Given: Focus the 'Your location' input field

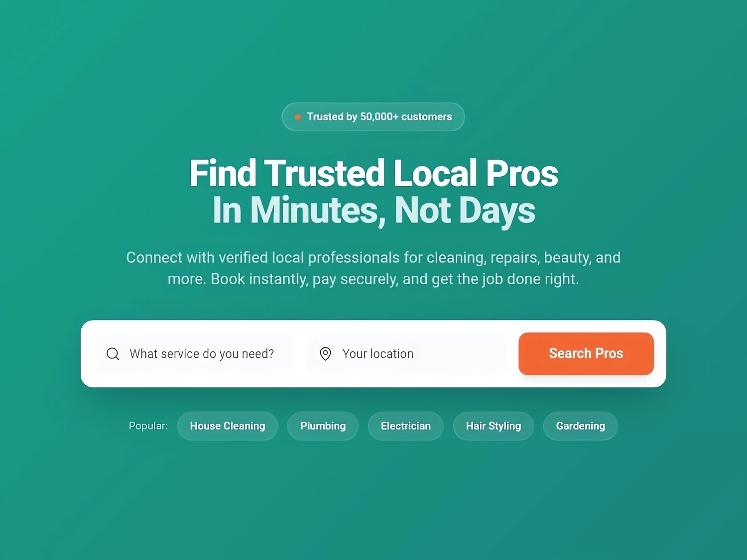Looking at the screenshot, I should (406, 354).
